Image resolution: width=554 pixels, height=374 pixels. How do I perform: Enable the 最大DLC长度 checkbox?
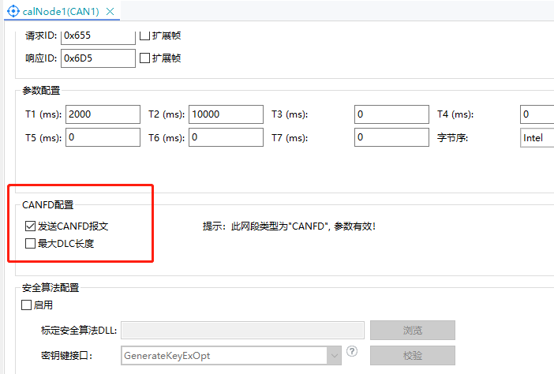pyautogui.click(x=30, y=243)
